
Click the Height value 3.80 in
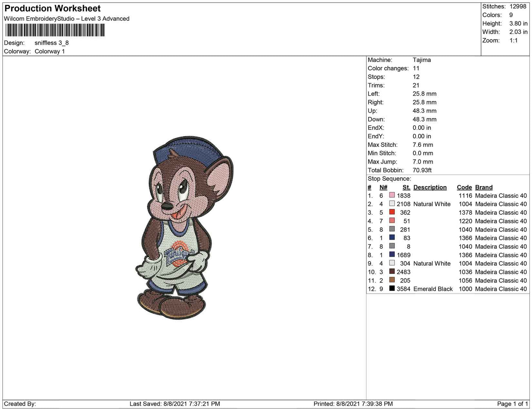(518, 24)
